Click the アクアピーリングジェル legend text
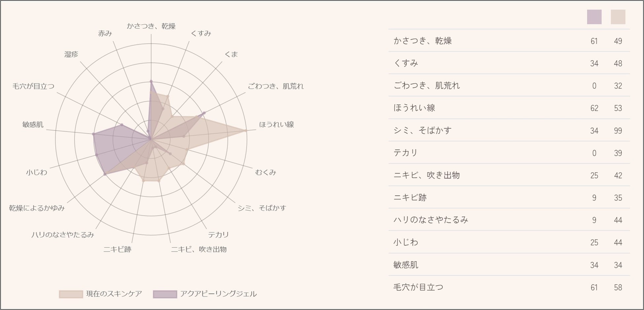The image size is (644, 310). pos(218,294)
